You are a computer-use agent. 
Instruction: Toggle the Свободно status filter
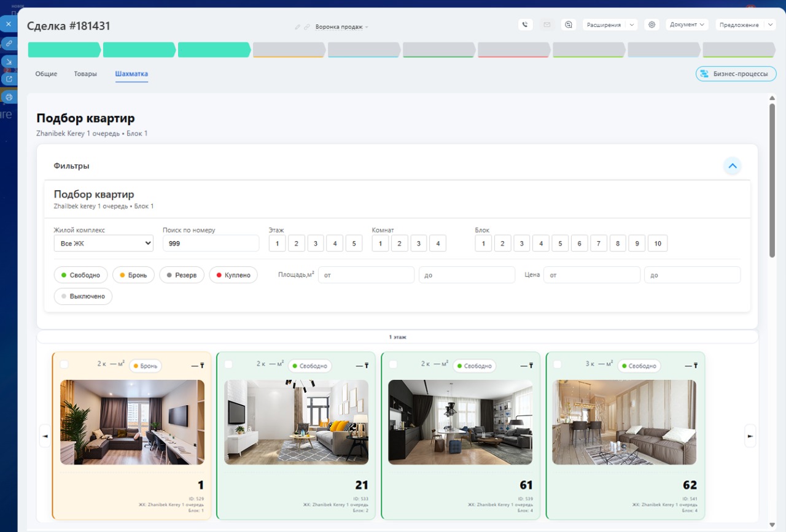tap(81, 275)
